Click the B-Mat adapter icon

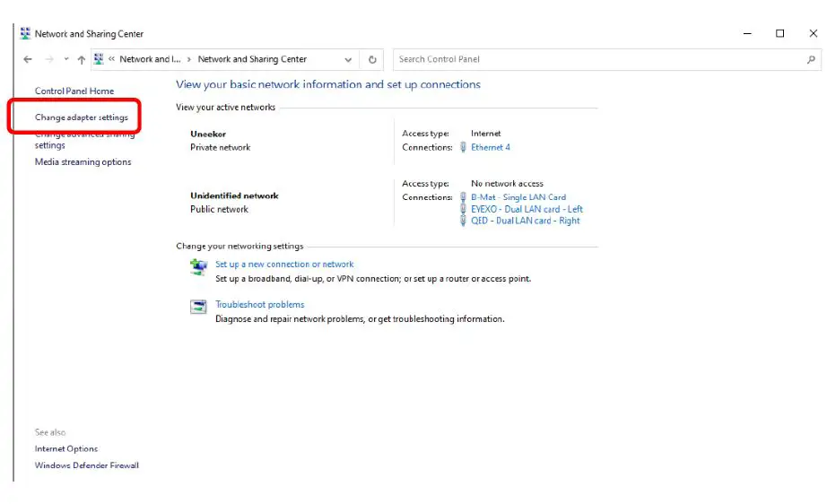(x=463, y=197)
